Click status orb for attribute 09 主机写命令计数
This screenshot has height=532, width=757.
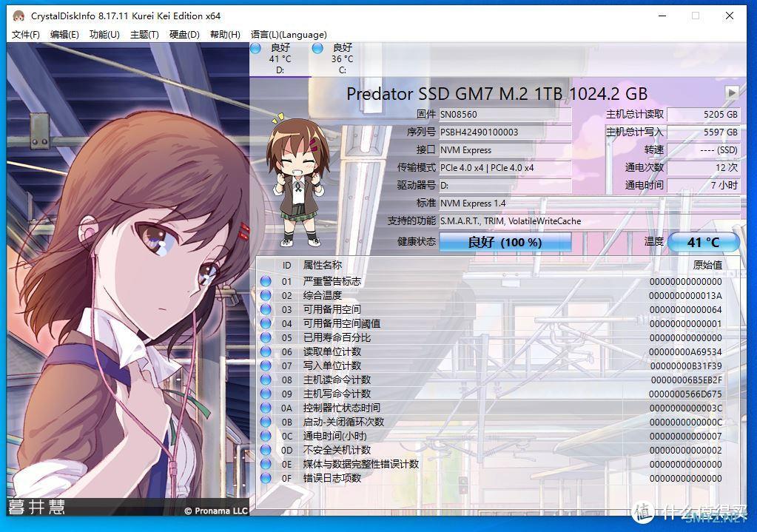tap(266, 394)
